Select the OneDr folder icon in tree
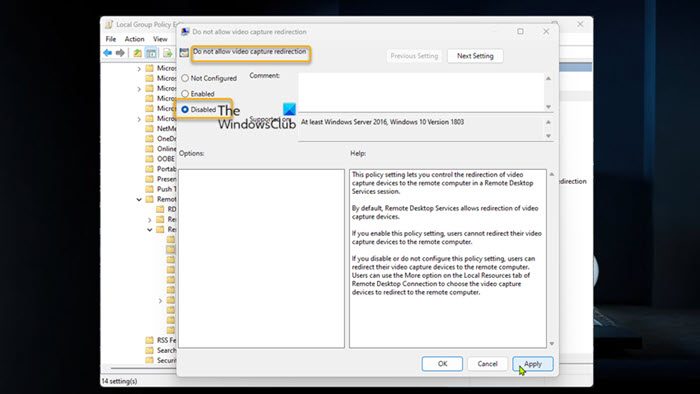Screen dimensions: 700x394 [150, 138]
